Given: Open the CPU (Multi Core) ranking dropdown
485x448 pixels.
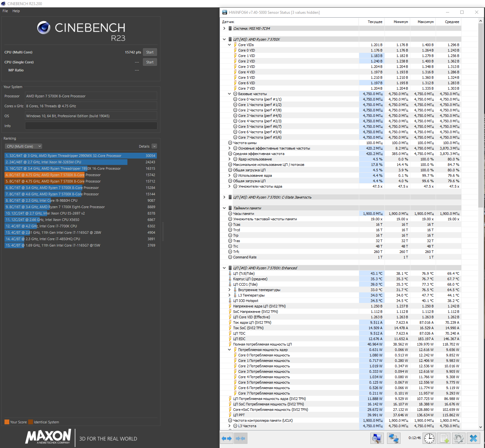Looking at the screenshot, I should (x=24, y=146).
